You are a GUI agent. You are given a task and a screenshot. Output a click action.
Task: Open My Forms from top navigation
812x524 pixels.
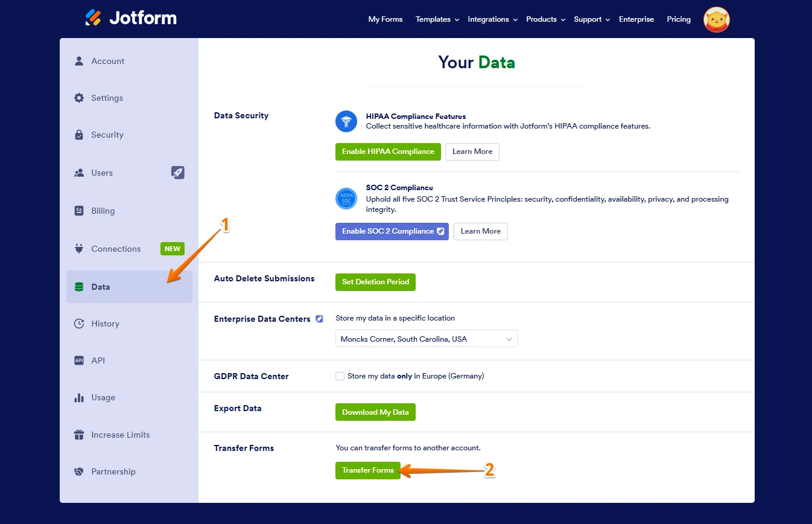385,19
